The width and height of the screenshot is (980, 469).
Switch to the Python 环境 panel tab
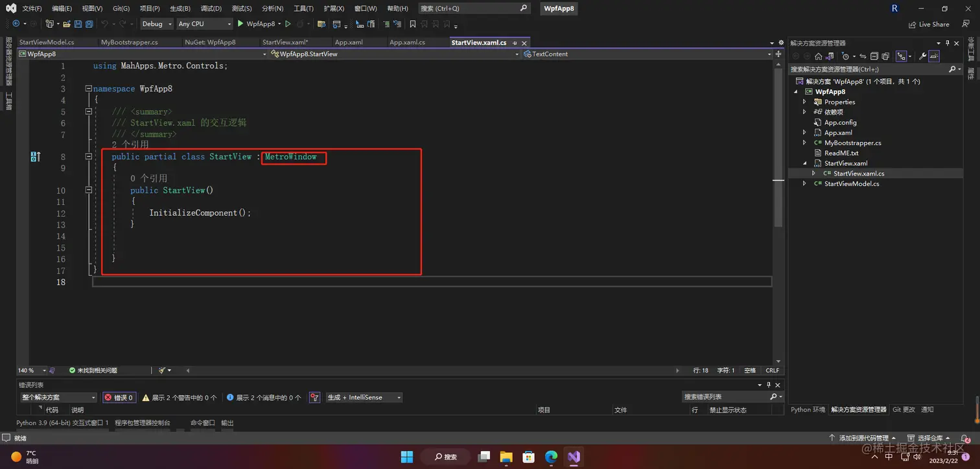point(808,409)
